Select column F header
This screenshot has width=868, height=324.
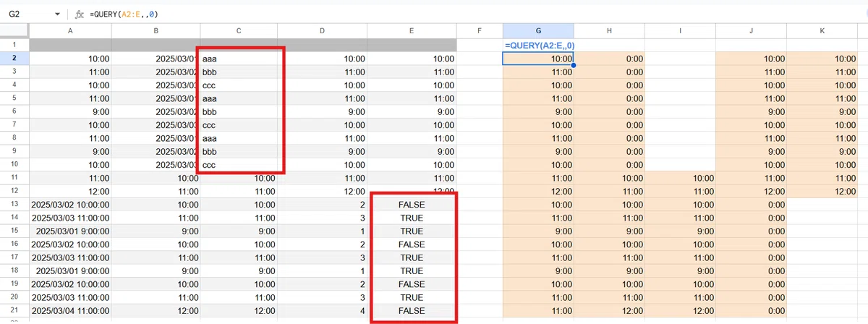pos(480,31)
